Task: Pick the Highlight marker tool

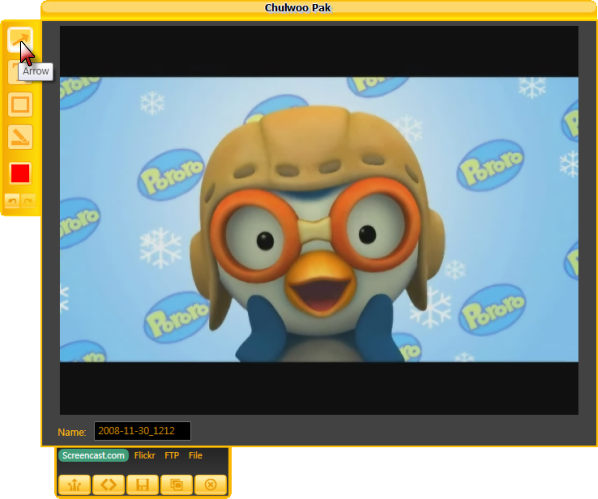Action: click(20, 137)
